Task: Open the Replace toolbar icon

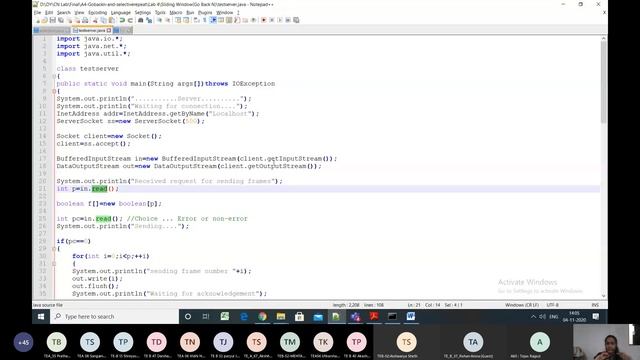Action: point(149,20)
